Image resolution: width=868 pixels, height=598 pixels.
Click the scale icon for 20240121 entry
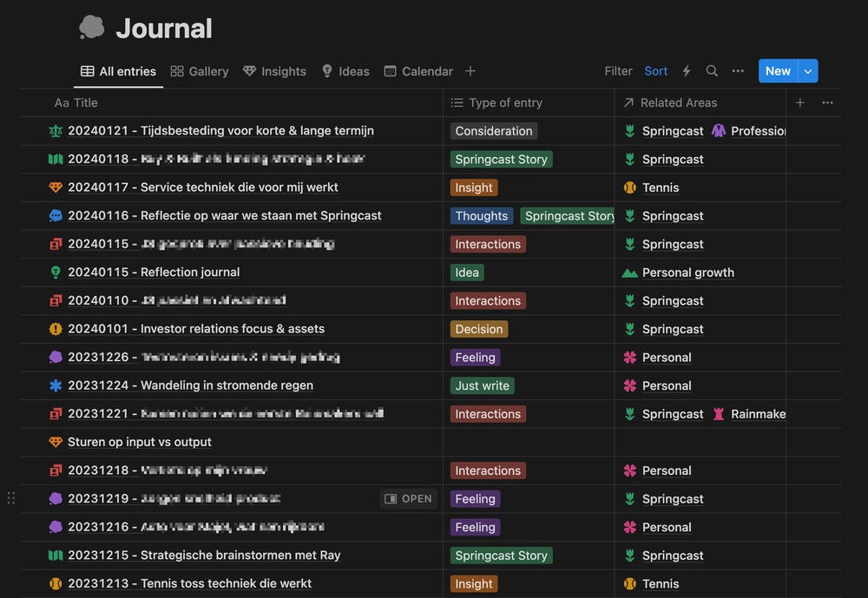click(56, 131)
